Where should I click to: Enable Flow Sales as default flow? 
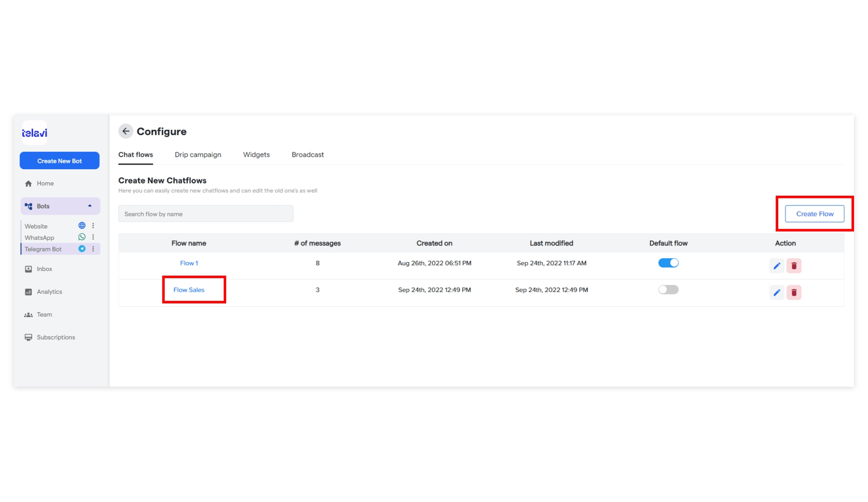coord(668,290)
